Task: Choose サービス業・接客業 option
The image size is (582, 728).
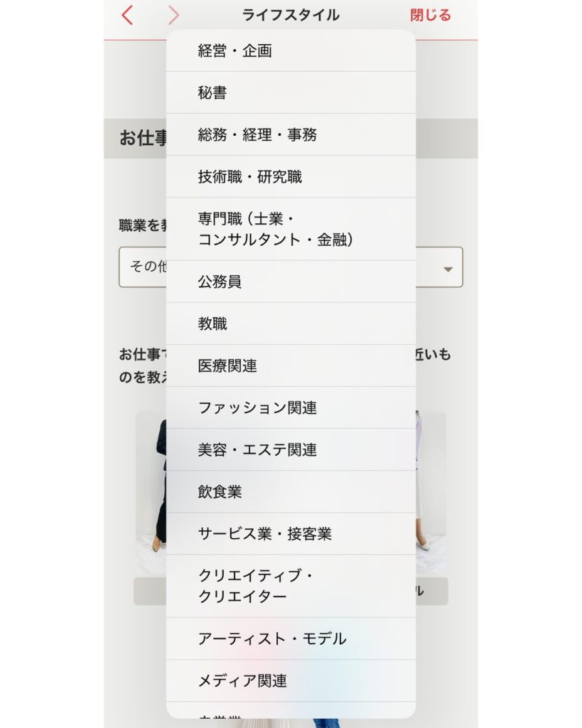Action: point(291,533)
